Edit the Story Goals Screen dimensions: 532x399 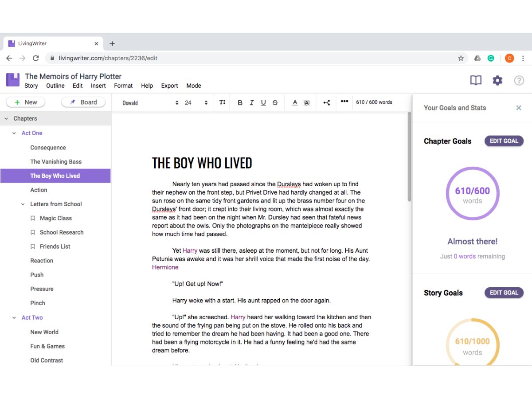504,293
